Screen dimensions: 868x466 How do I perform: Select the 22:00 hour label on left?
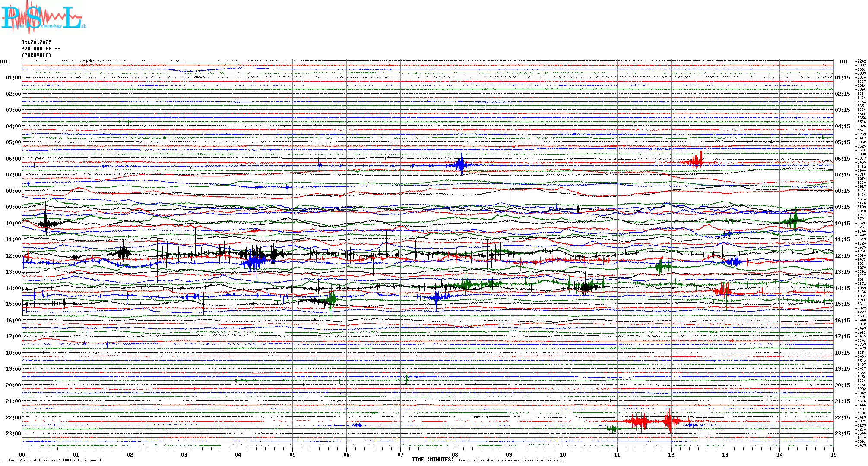click(x=13, y=418)
